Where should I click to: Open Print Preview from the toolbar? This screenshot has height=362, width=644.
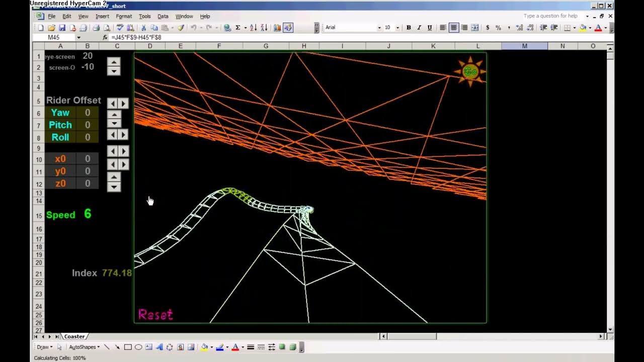107,28
